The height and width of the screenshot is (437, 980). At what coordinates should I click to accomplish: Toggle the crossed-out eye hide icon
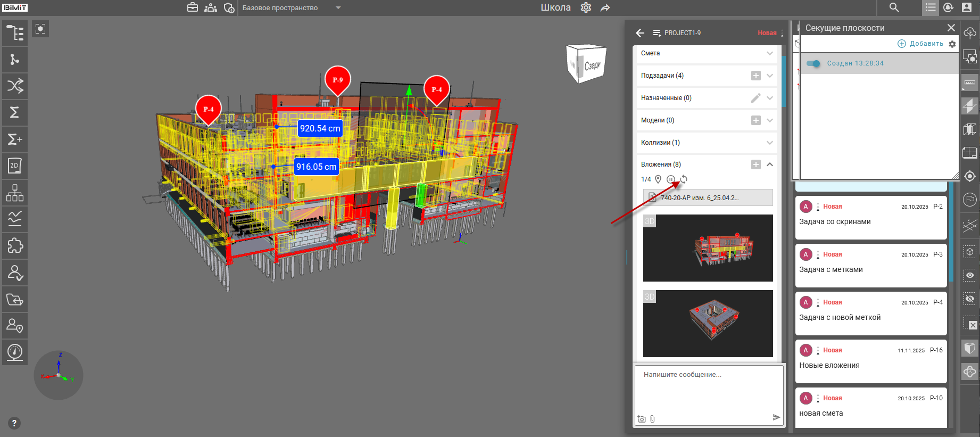pyautogui.click(x=970, y=299)
